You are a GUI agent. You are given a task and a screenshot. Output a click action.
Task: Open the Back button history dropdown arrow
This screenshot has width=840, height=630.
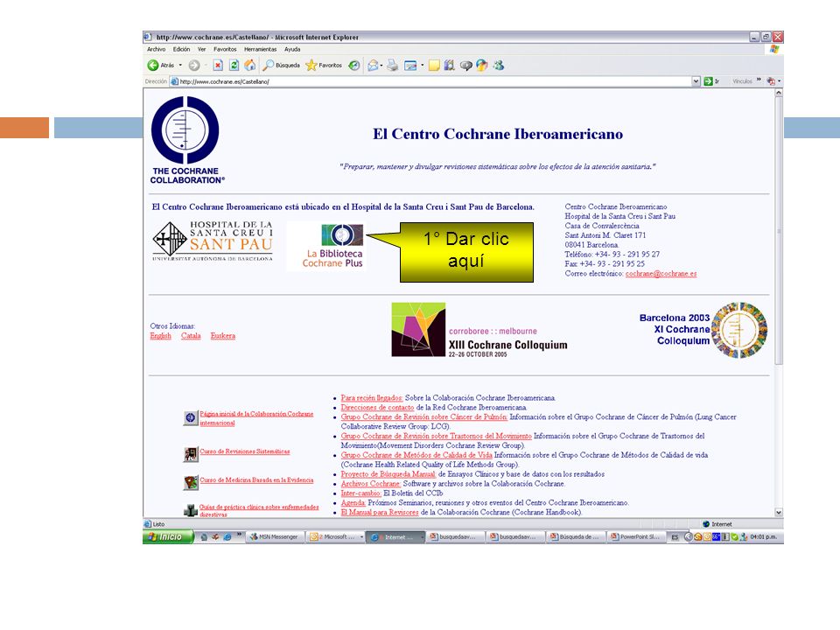pos(180,66)
